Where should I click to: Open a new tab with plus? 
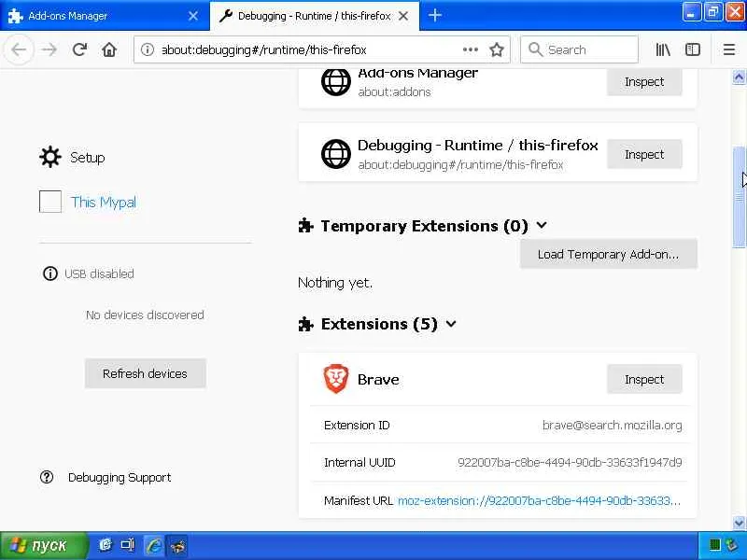pos(434,16)
